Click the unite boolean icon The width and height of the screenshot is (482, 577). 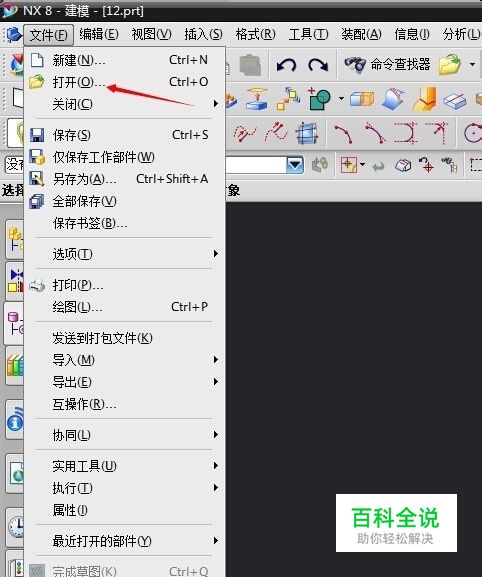[x=319, y=99]
